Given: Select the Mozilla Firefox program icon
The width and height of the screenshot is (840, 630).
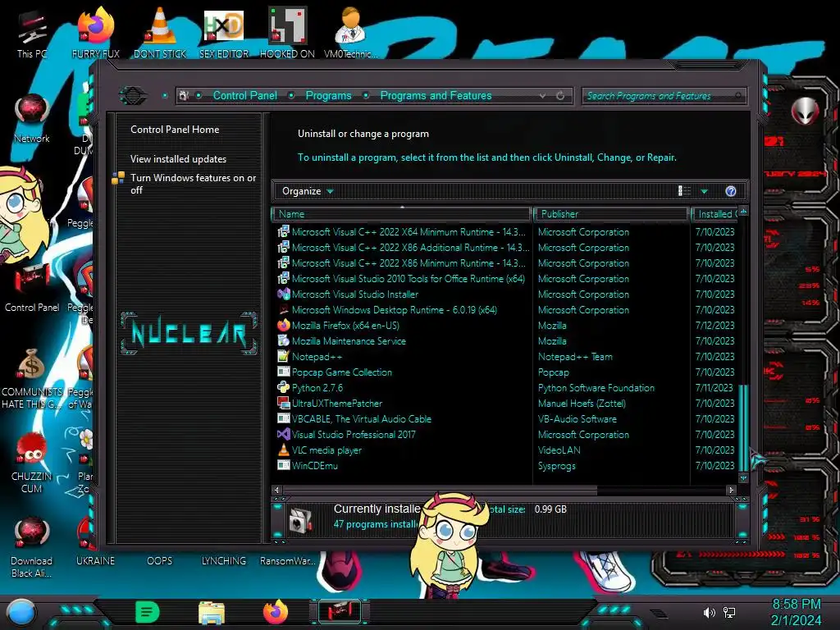Looking at the screenshot, I should tap(283, 325).
